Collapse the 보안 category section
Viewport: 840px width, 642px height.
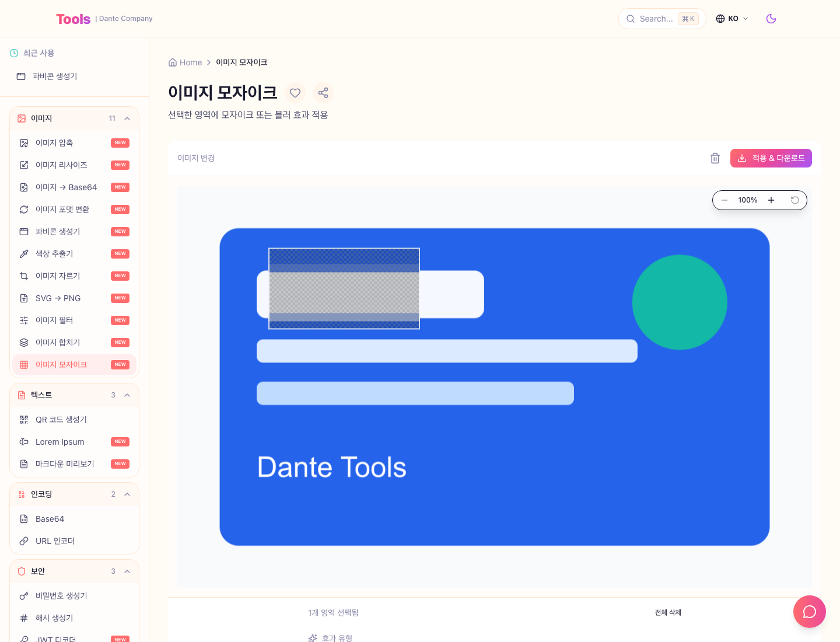tap(127, 571)
